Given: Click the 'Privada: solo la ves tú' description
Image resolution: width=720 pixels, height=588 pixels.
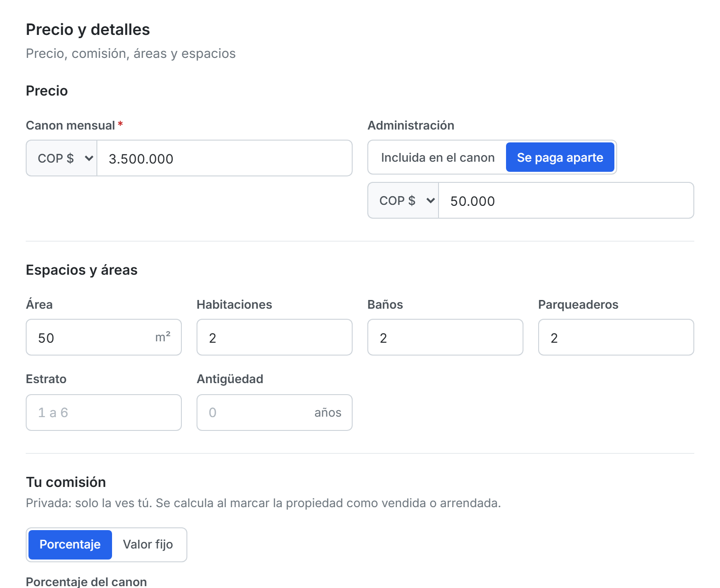Looking at the screenshot, I should (x=263, y=503).
